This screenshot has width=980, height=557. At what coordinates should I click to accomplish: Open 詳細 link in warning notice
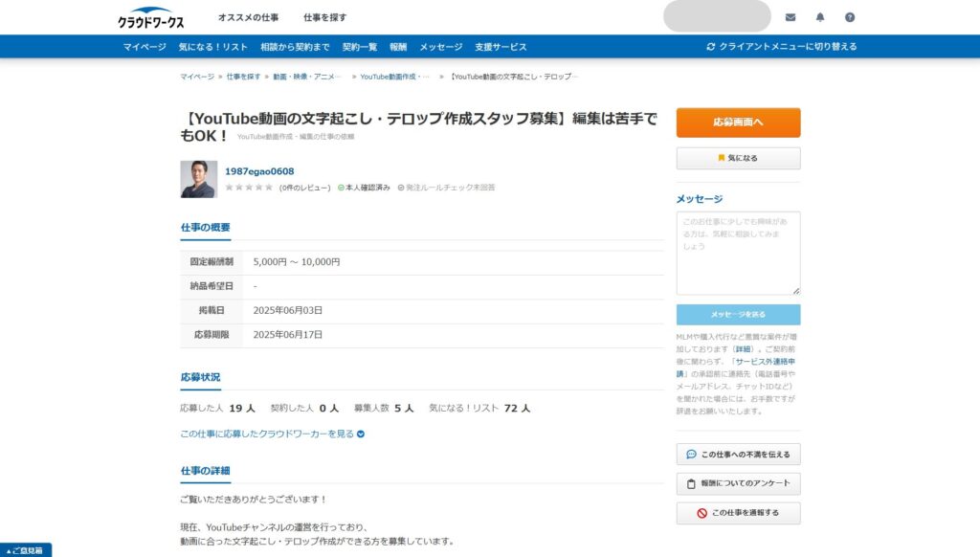tap(743, 349)
